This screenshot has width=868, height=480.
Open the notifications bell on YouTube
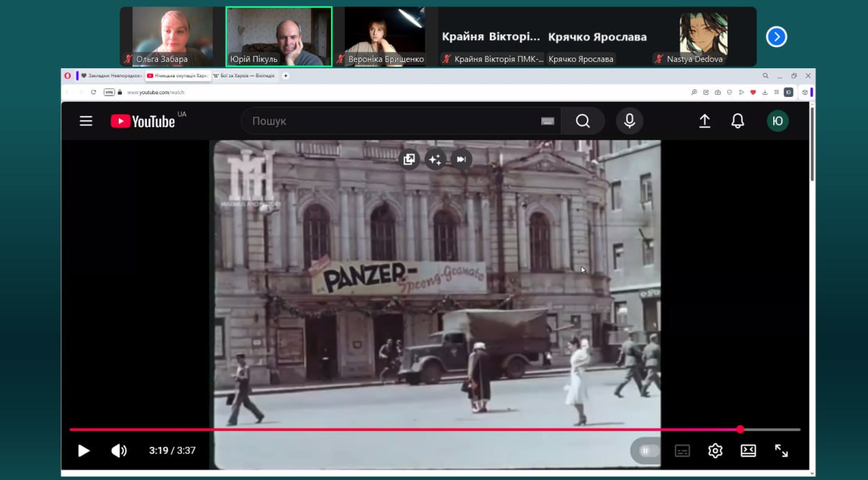coord(737,121)
